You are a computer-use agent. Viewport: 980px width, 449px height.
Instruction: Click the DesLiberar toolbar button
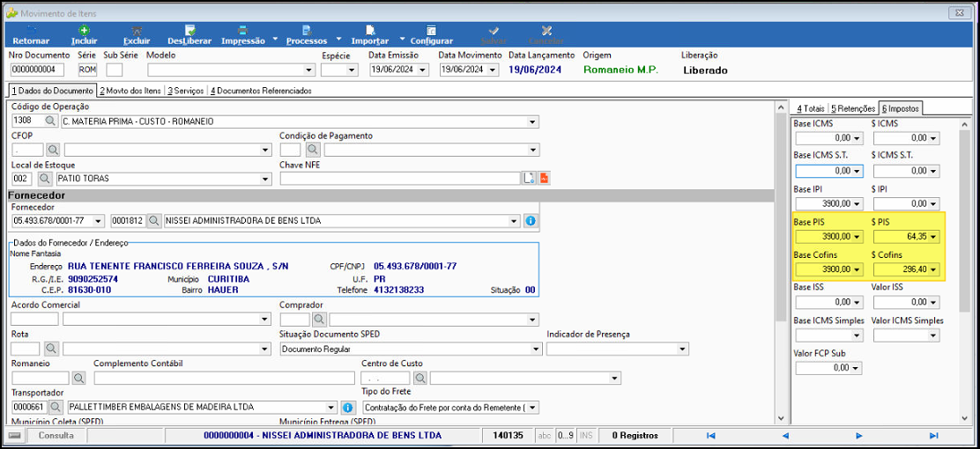coord(190,35)
